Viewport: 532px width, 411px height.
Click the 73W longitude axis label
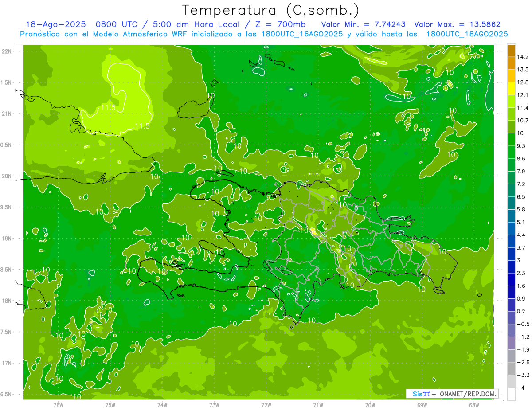click(214, 405)
